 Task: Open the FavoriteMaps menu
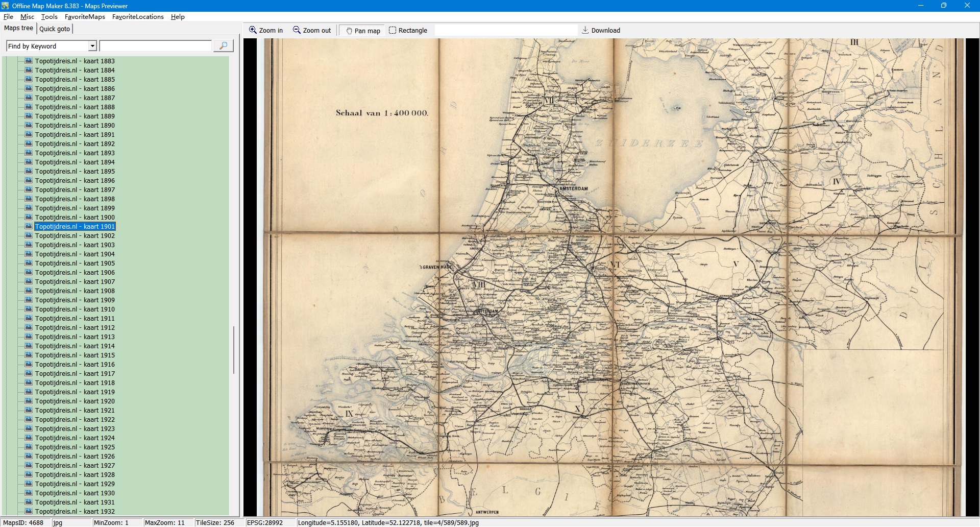(x=85, y=17)
